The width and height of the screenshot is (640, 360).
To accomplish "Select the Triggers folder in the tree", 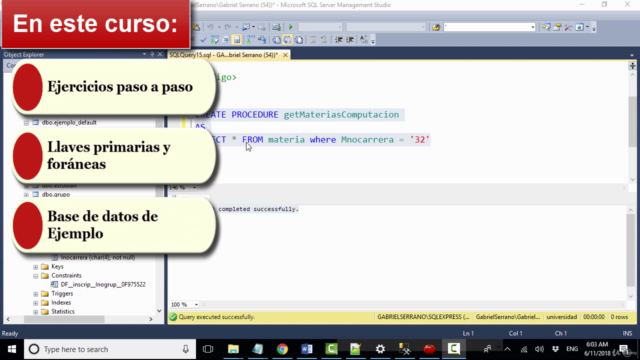I will 62,293.
